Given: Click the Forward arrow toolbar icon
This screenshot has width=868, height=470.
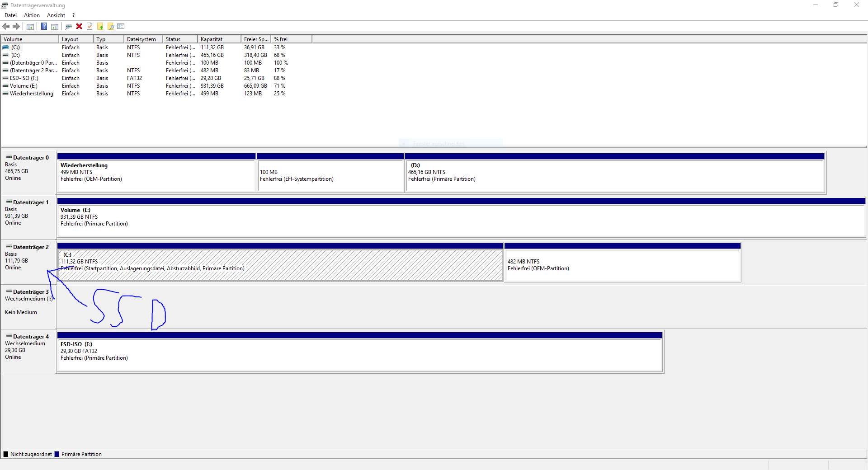Looking at the screenshot, I should pos(16,27).
